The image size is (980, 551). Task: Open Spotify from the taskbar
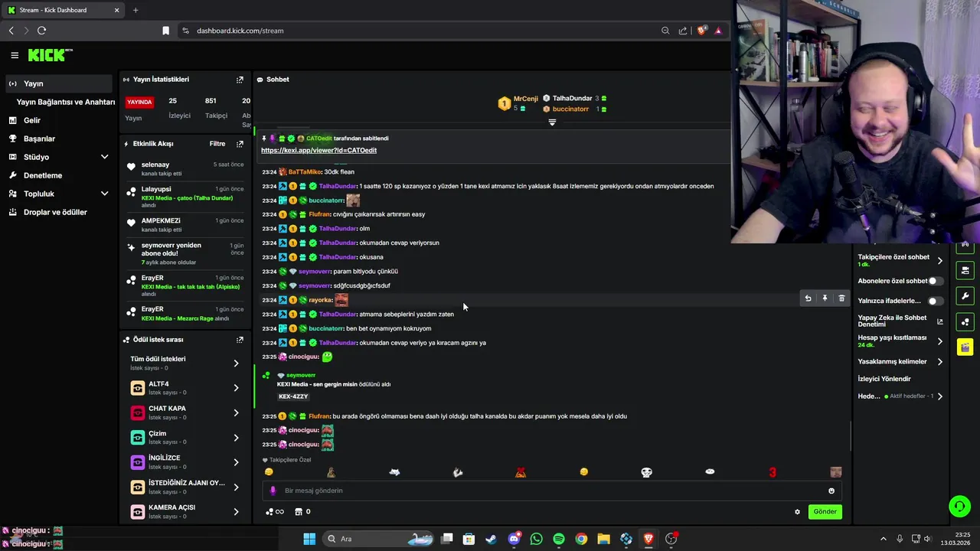click(x=559, y=539)
